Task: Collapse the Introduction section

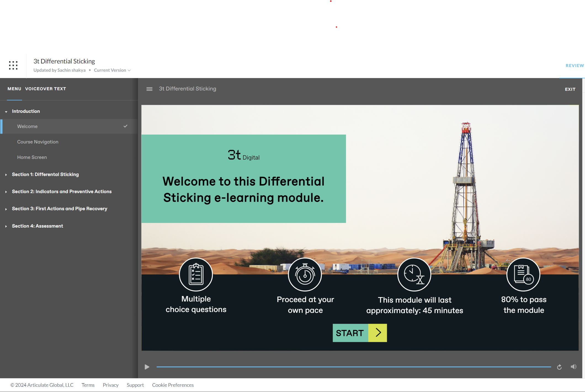Action: pos(6,111)
